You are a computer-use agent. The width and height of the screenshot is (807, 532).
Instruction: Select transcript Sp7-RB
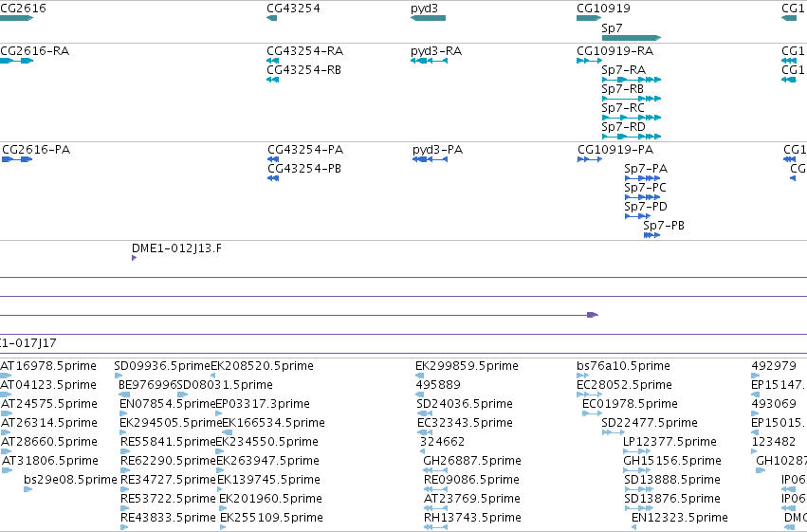click(632, 99)
